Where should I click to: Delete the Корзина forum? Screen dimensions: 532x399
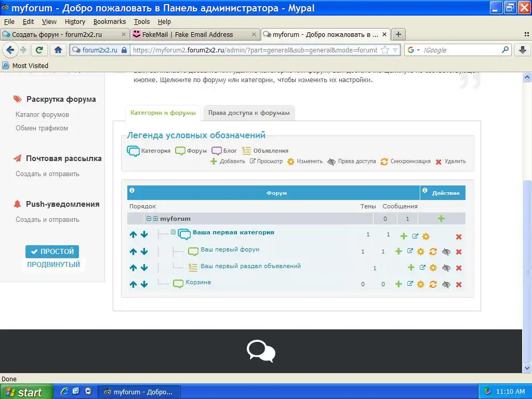(x=459, y=285)
